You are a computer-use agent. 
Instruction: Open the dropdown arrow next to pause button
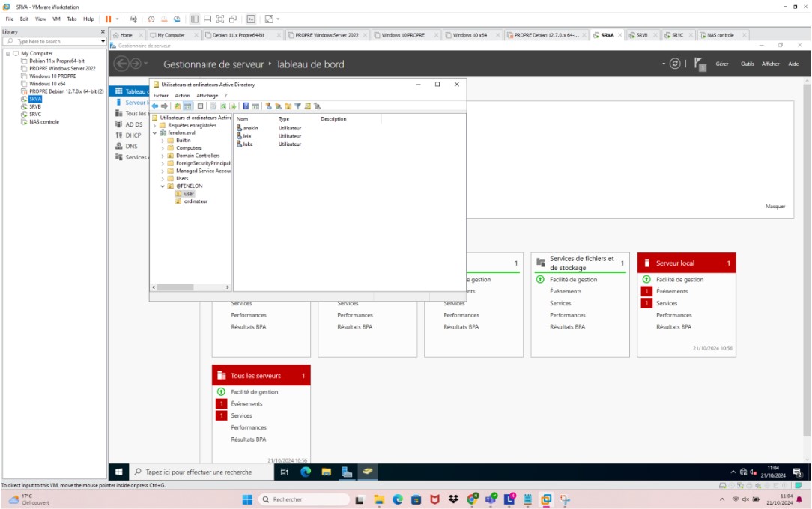(x=117, y=19)
